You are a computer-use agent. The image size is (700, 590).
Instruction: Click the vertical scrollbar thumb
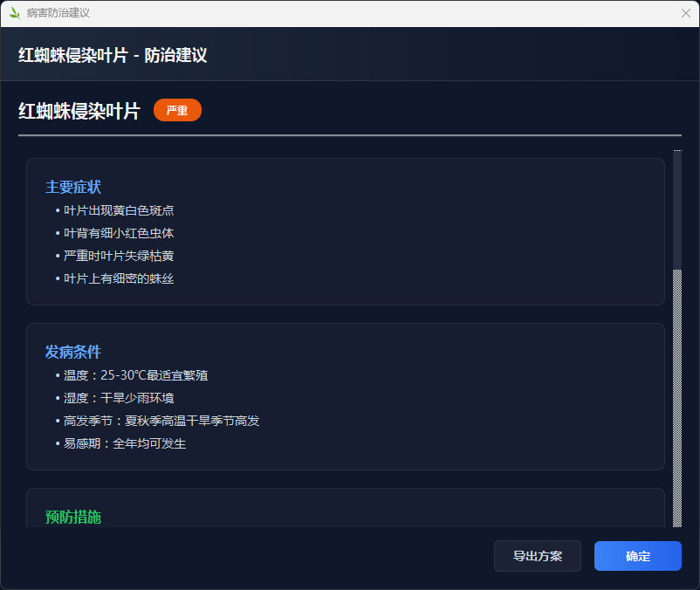pos(677,209)
